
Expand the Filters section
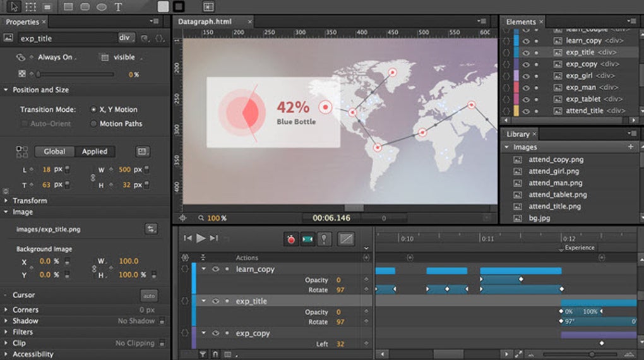tap(6, 332)
